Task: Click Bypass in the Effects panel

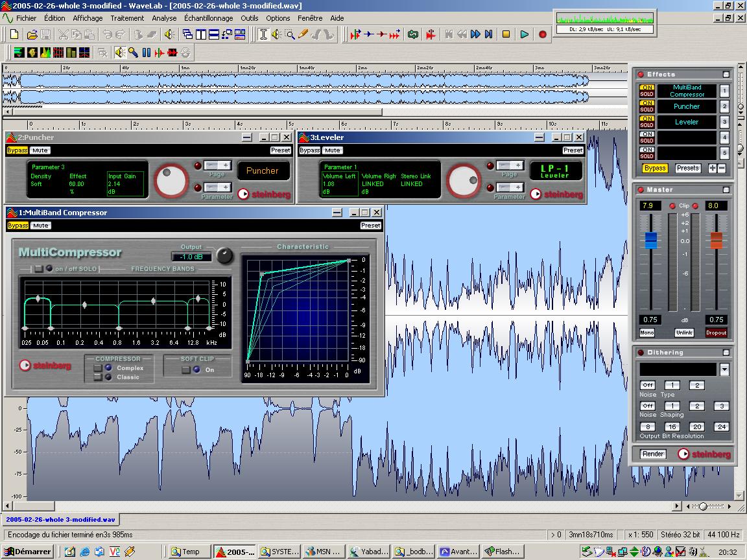Action: point(655,168)
